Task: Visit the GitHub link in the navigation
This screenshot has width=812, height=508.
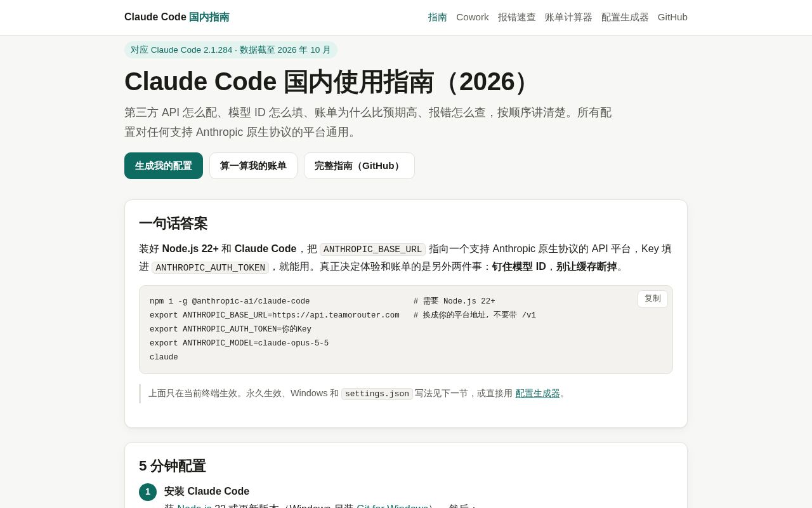Action: point(672,17)
